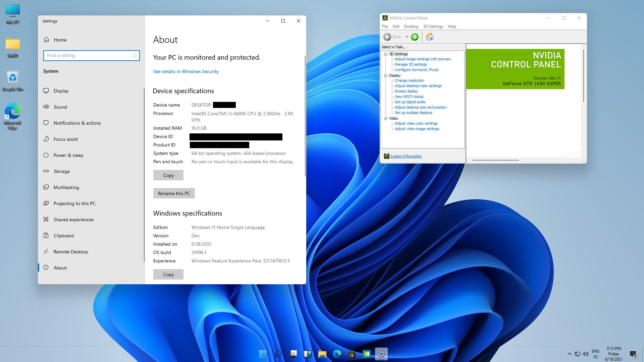Open the taskbar search icon
This screenshot has width=644, height=362.
pos(278,354)
